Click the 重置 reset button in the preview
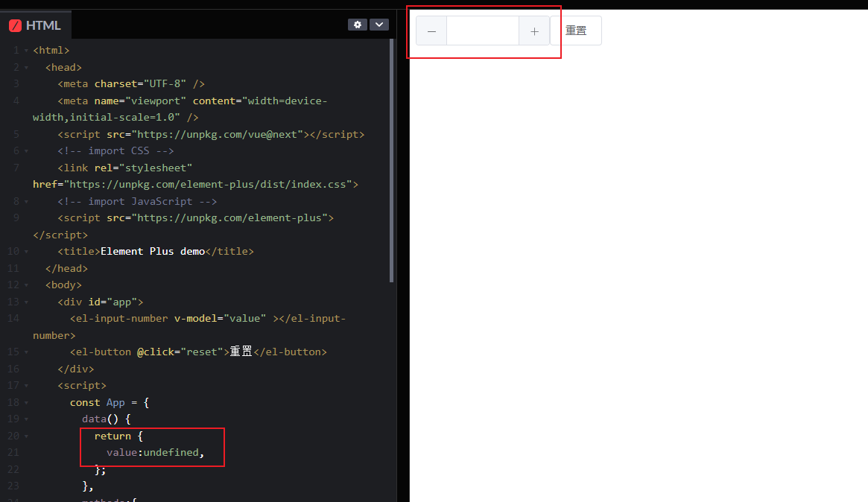 point(577,31)
